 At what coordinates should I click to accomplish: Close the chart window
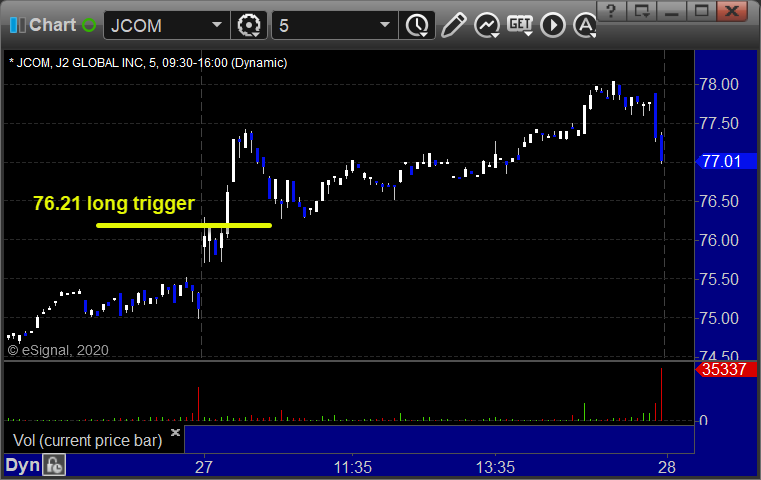point(732,10)
